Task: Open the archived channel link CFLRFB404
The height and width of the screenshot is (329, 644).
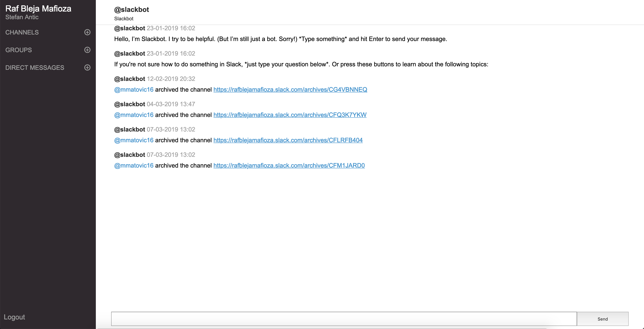Action: (288, 140)
